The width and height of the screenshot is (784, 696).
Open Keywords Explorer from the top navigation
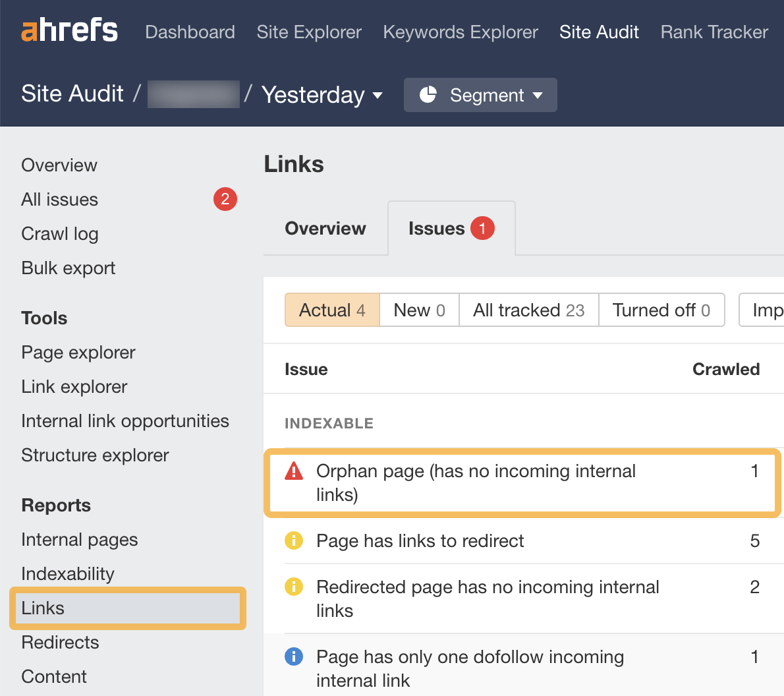point(460,32)
